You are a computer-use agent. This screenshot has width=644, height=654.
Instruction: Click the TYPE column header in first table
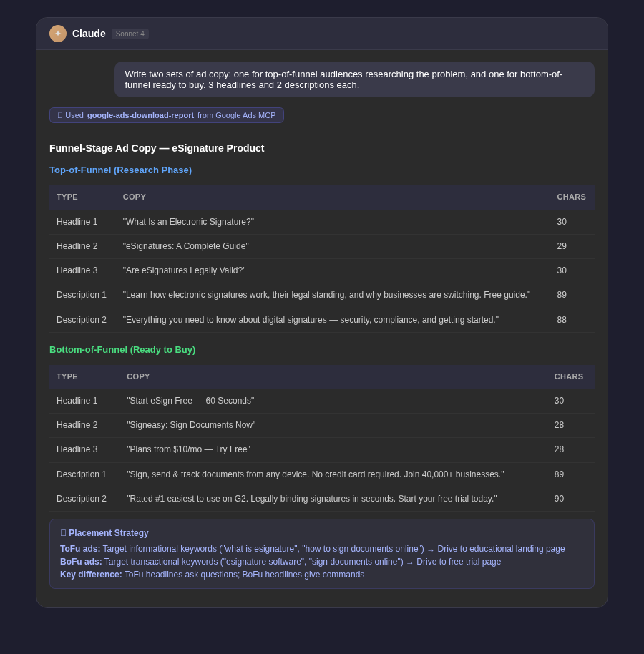coord(67,197)
